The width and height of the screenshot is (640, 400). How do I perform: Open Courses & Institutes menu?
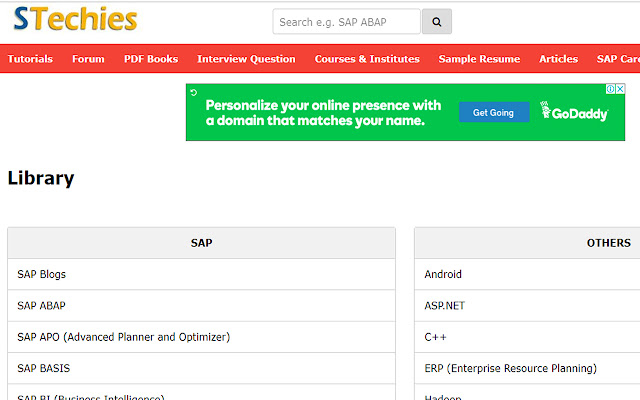[x=367, y=59]
